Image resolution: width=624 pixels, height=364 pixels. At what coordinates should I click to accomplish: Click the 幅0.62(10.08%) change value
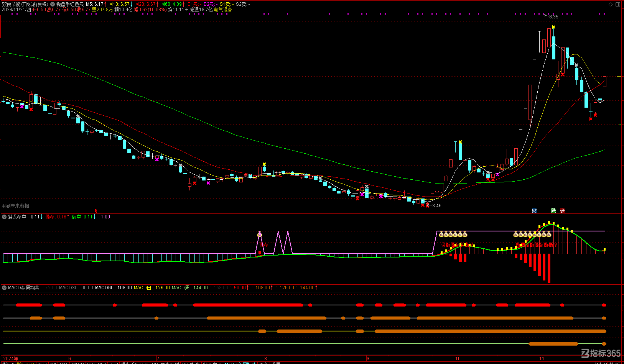[x=150, y=10]
